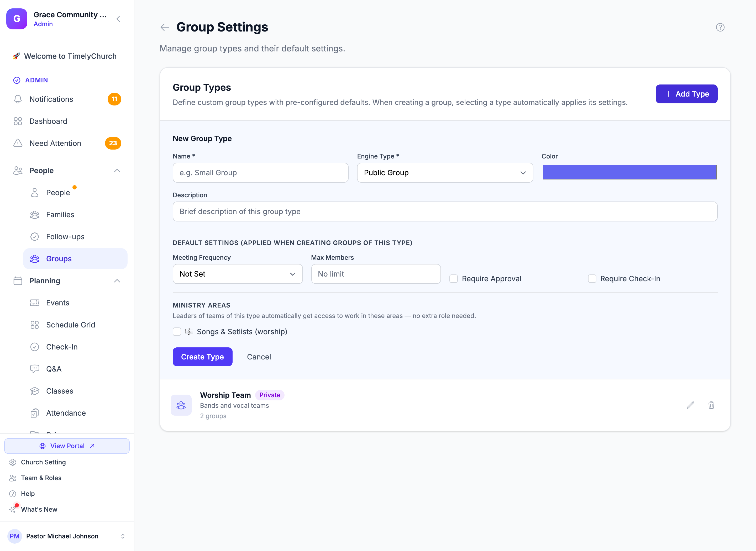Click the Follow-ups check circle icon
Screen dimensions: 756x551
coord(35,237)
